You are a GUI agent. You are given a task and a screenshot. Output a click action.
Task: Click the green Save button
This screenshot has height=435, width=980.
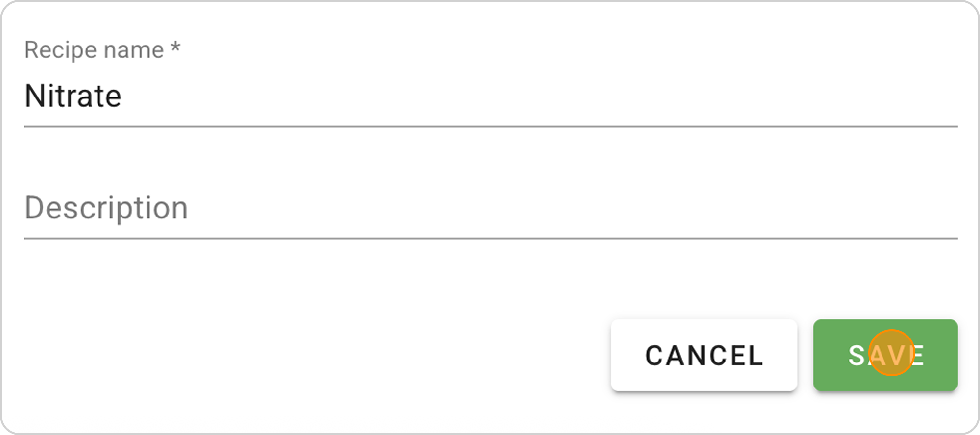pyautogui.click(x=885, y=355)
